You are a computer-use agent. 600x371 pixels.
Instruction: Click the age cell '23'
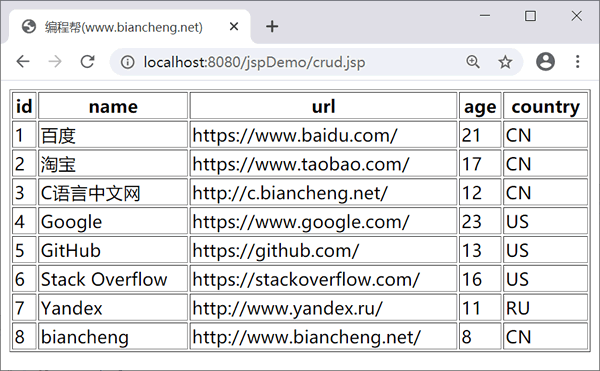(x=480, y=221)
